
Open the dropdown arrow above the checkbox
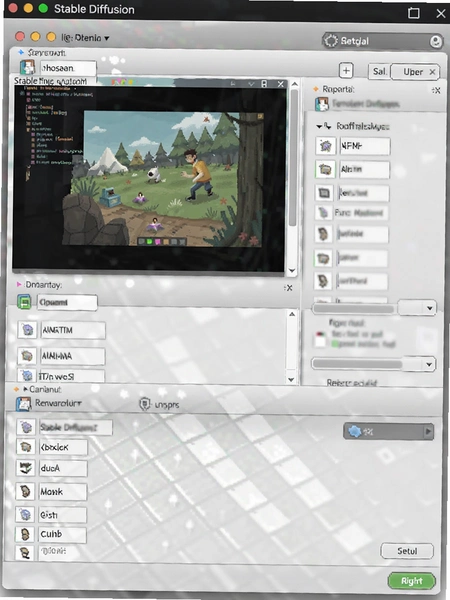(429, 308)
